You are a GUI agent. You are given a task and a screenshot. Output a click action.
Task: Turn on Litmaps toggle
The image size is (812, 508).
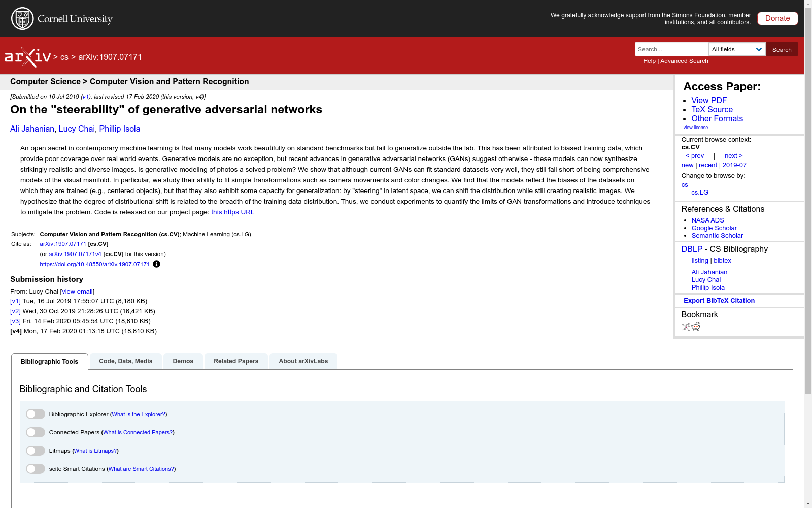36,451
